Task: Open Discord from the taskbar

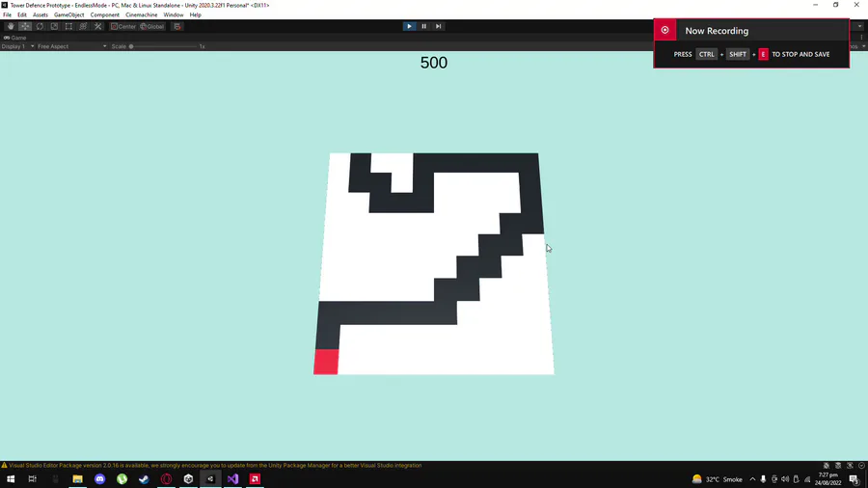Action: (x=99, y=479)
